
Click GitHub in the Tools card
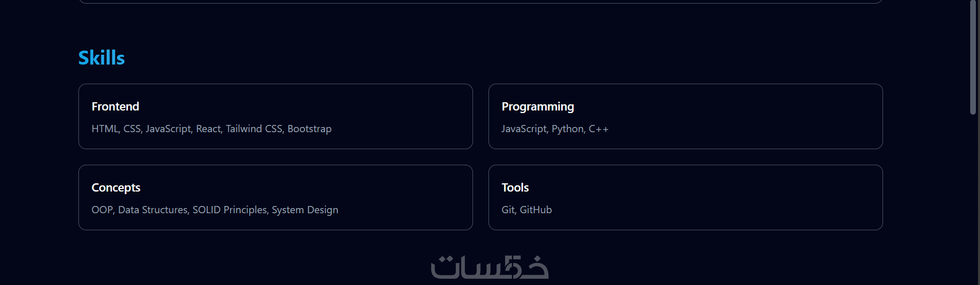(536, 210)
